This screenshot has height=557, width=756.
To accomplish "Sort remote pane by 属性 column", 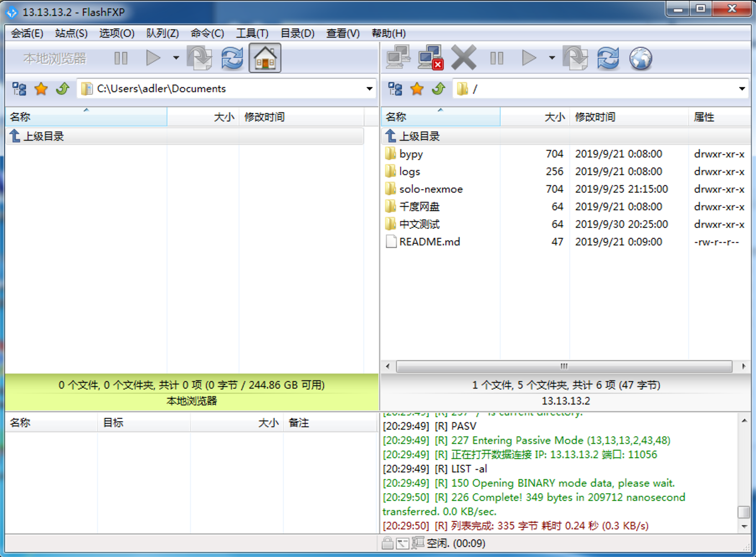I will [x=720, y=117].
